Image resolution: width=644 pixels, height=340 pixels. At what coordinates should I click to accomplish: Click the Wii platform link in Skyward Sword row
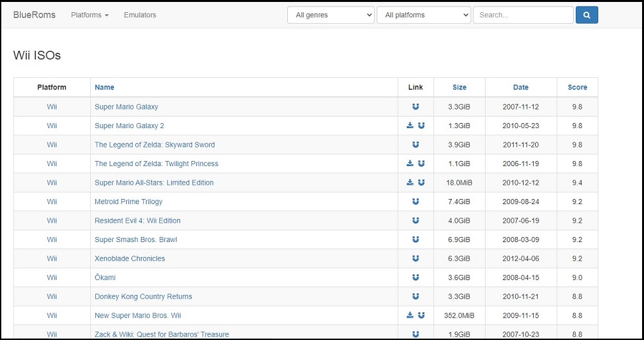pyautogui.click(x=52, y=144)
